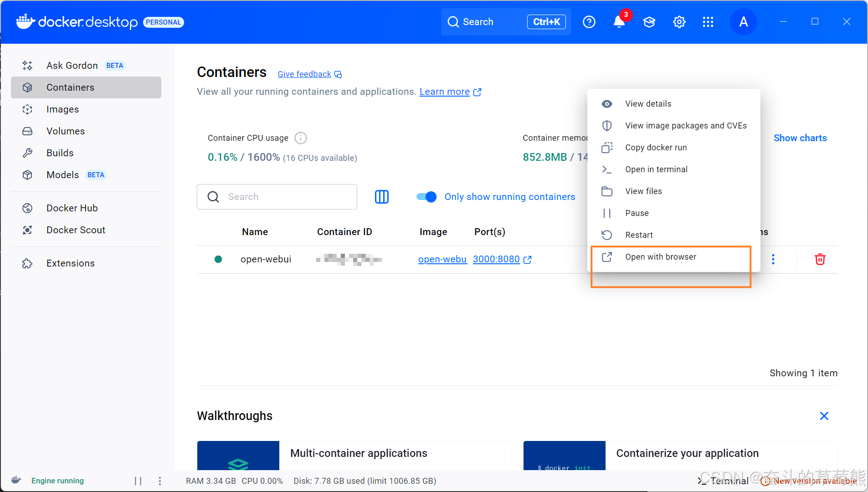Click the Disk 7.78 GB used status
Viewport: 868px width, 492px height.
(x=365, y=481)
